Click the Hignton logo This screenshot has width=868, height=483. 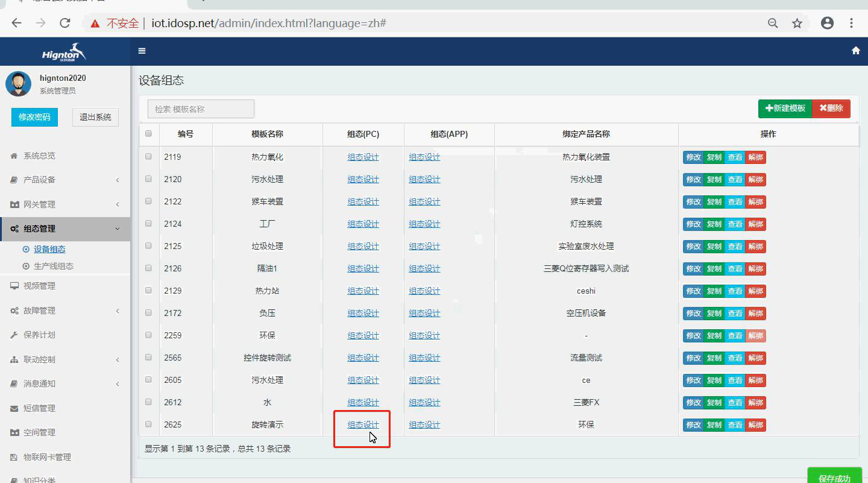64,51
